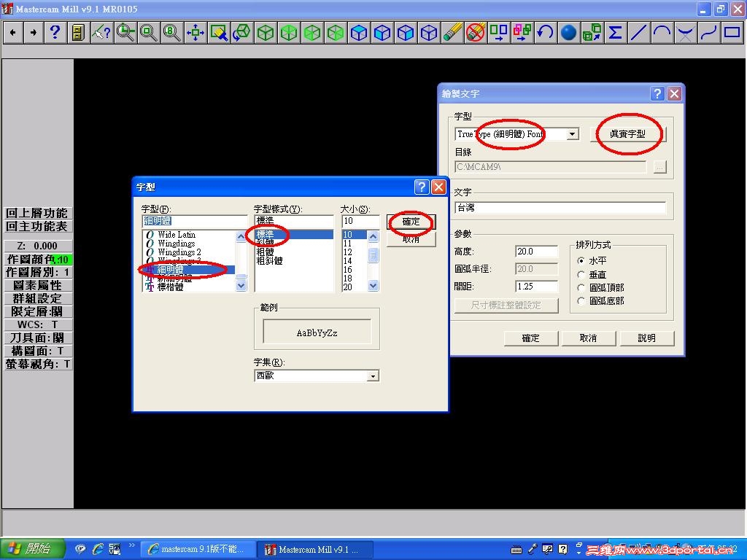Click 確定 in the 繪製文字 dialog
Image resolution: width=747 pixels, height=560 pixels.
[531, 338]
